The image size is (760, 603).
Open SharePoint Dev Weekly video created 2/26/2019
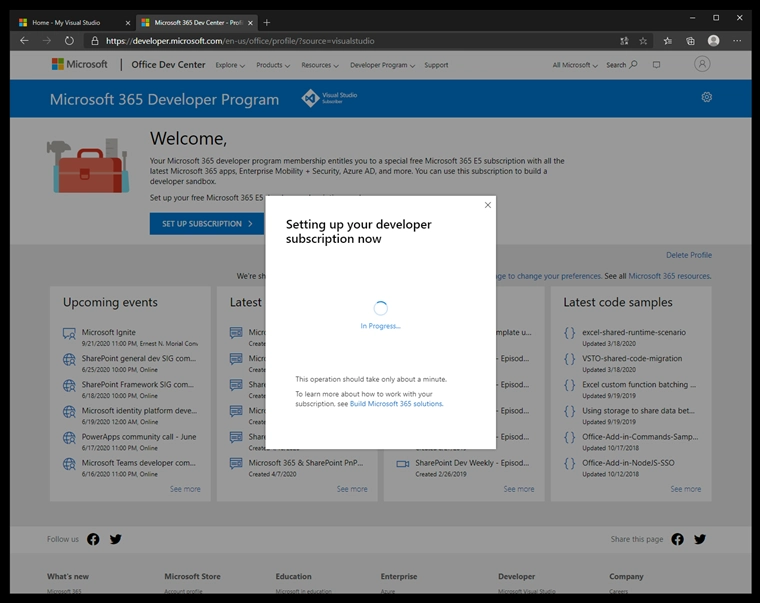(x=472, y=463)
